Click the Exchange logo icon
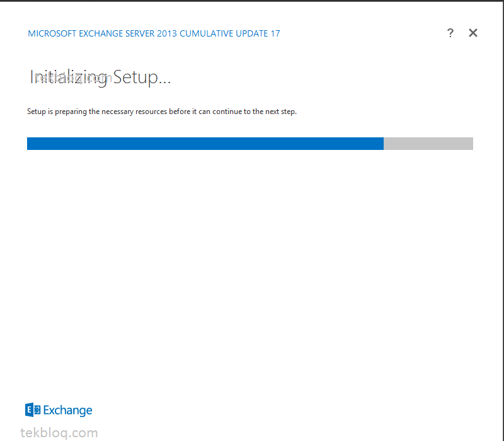504x441 pixels. (x=33, y=410)
